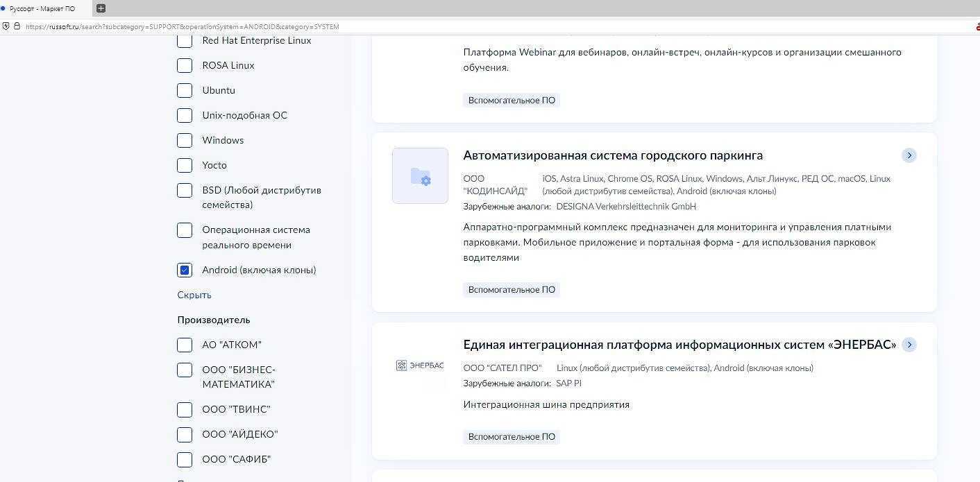Open Единая интеграционная платформа ЭНЕРБАС title

point(679,345)
